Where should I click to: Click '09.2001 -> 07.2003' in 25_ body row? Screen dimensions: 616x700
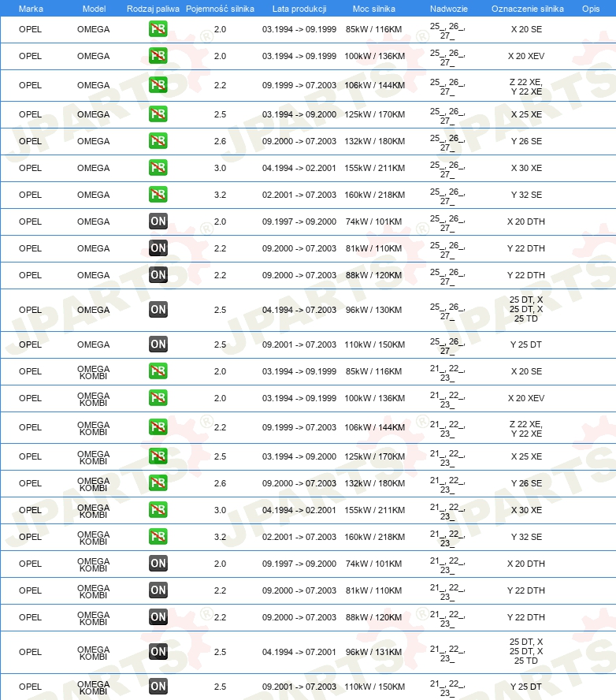point(299,344)
